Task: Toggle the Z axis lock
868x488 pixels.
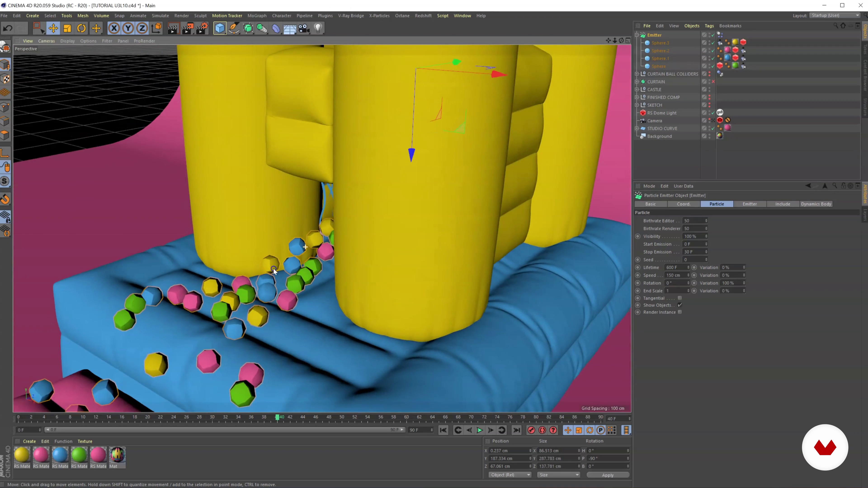Action: tap(142, 28)
